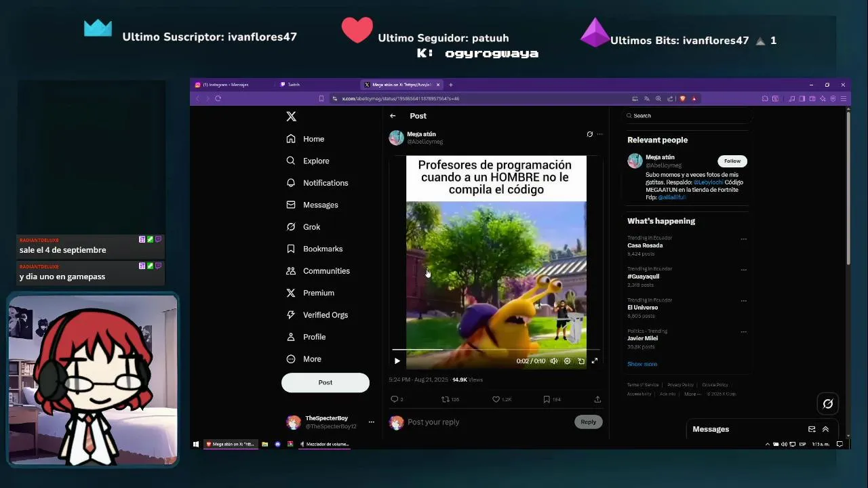The height and width of the screenshot is (488, 868).
Task: Expand the More menu in the sidebar
Action: (304, 359)
